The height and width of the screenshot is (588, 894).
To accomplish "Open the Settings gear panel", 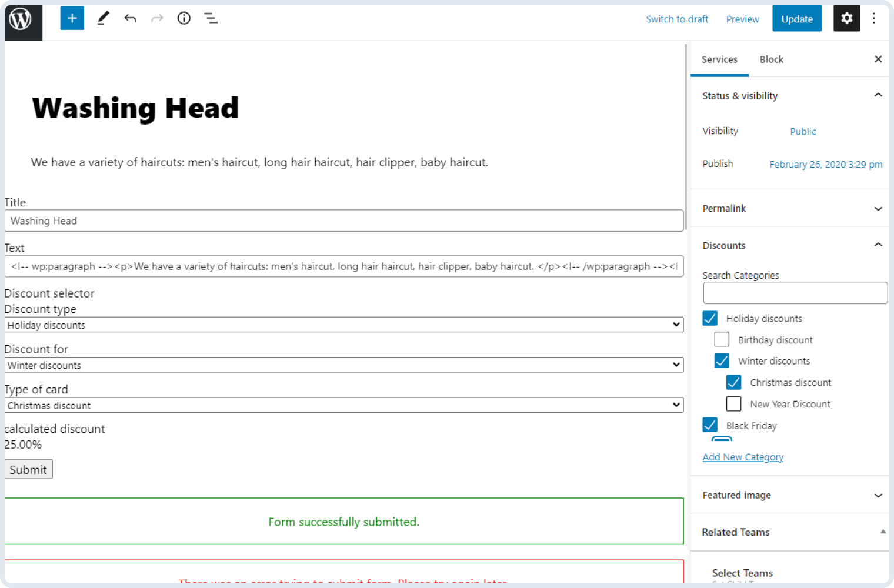I will pyautogui.click(x=846, y=18).
